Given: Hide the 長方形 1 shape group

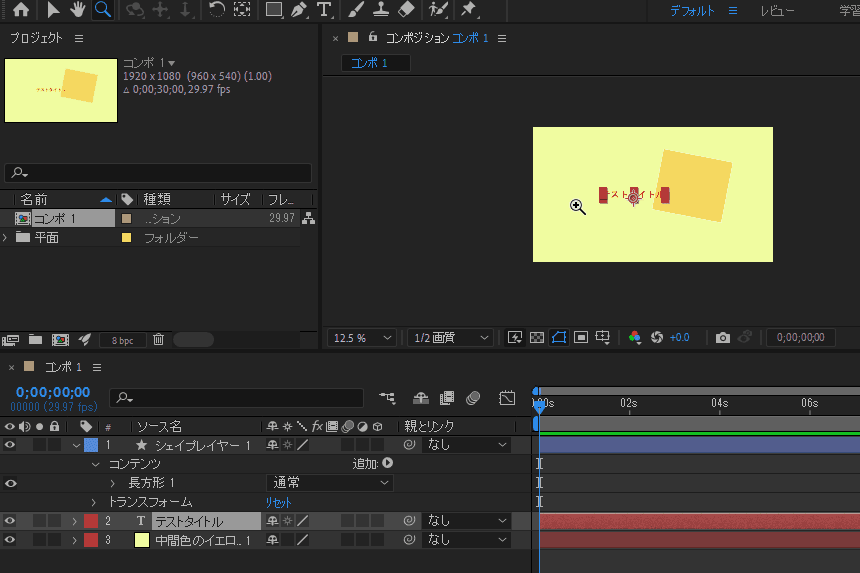Looking at the screenshot, I should coord(10,483).
